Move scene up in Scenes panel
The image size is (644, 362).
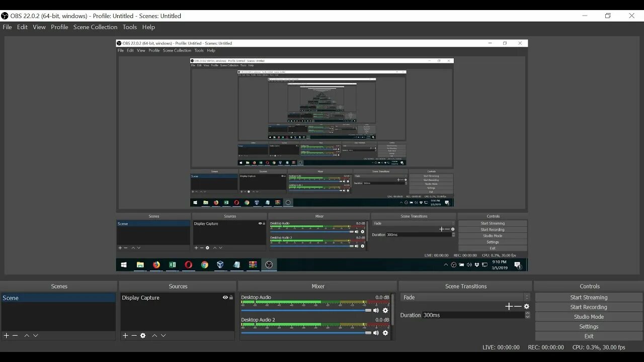(27, 335)
